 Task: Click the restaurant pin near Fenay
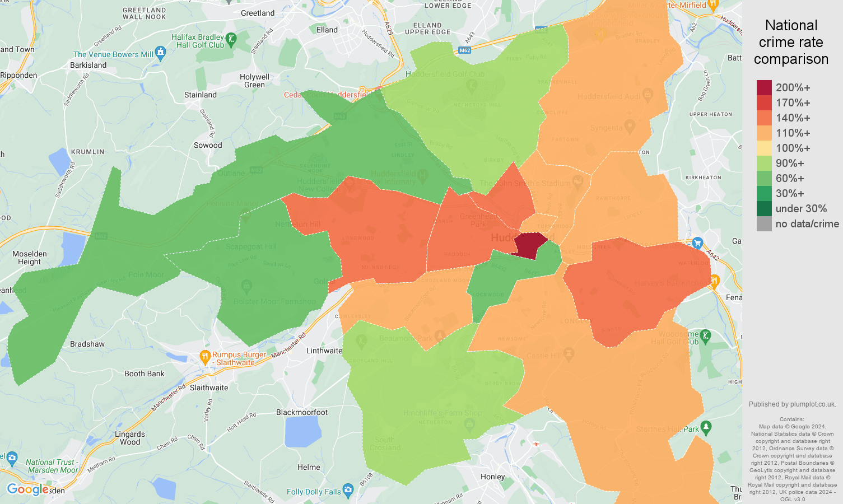pos(714,282)
